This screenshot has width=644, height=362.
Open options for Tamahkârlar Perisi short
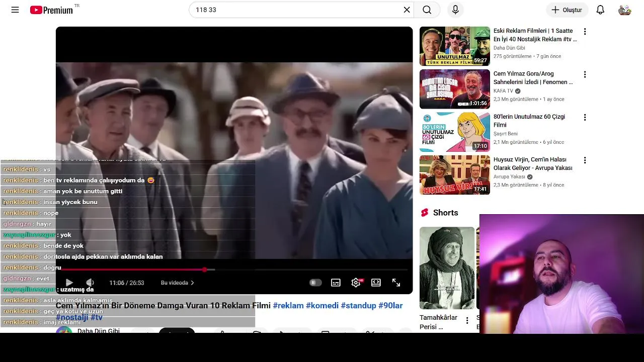tap(467, 320)
